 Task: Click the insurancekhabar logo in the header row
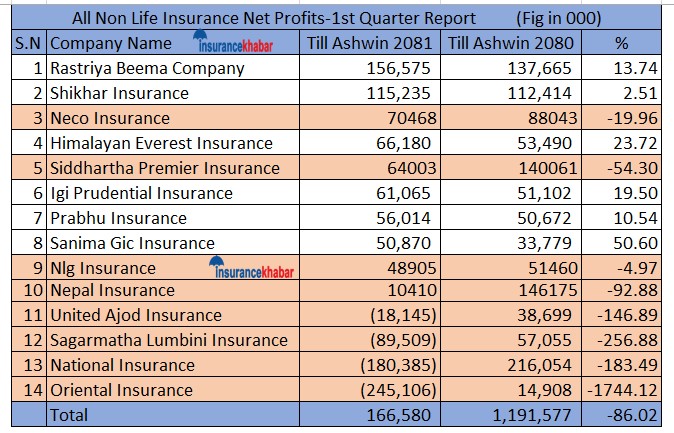pyautogui.click(x=234, y=43)
